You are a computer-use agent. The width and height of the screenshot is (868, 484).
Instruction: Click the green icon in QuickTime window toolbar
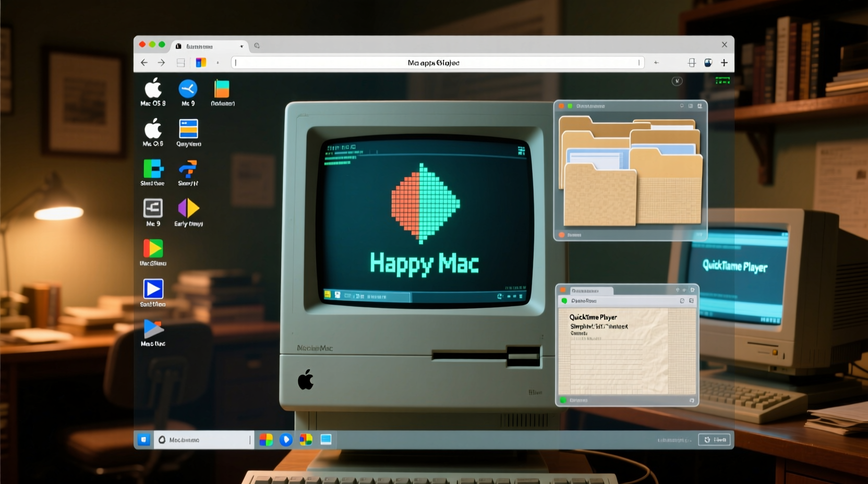564,301
